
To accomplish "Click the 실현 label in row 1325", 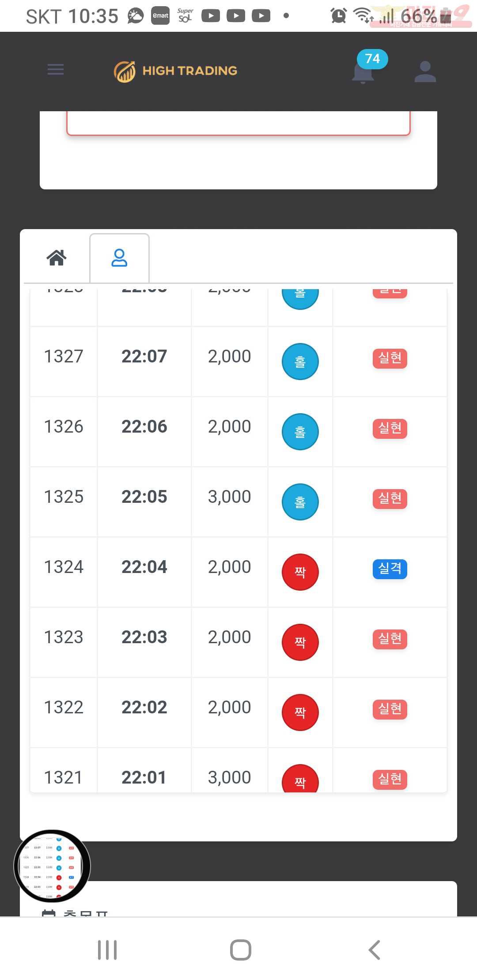I will coord(390,498).
